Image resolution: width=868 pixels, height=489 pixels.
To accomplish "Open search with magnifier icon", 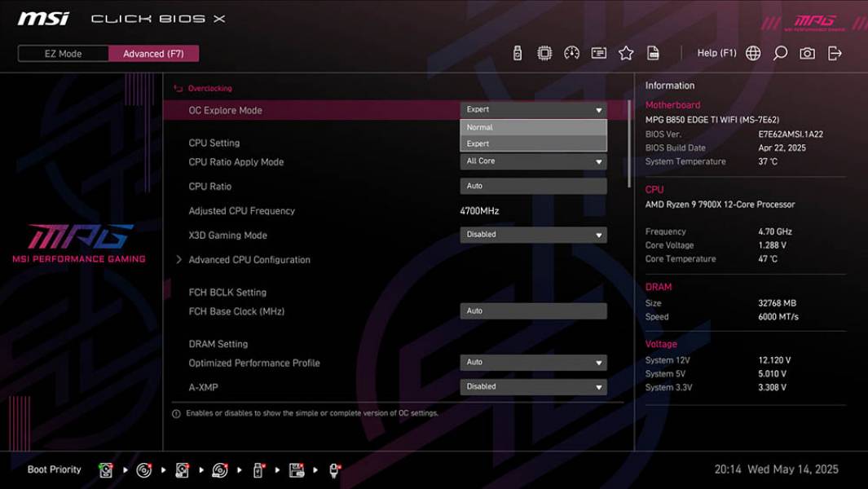I will (x=780, y=53).
